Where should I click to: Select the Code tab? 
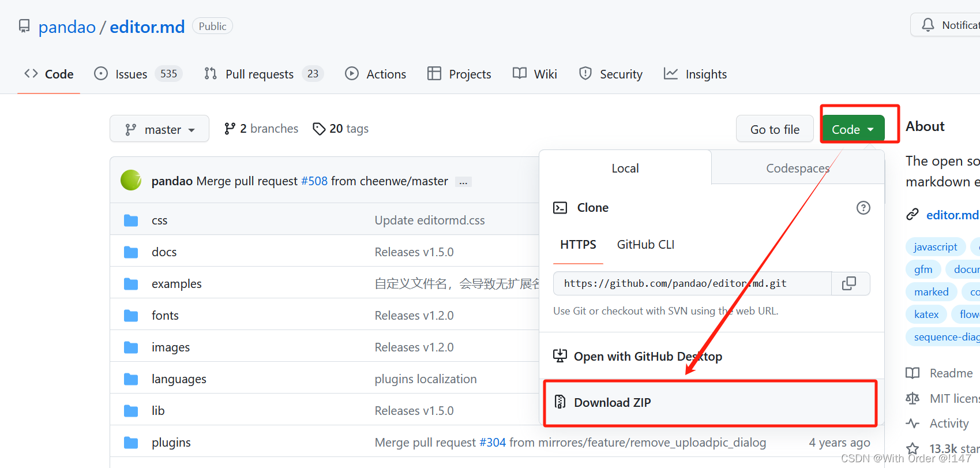49,74
